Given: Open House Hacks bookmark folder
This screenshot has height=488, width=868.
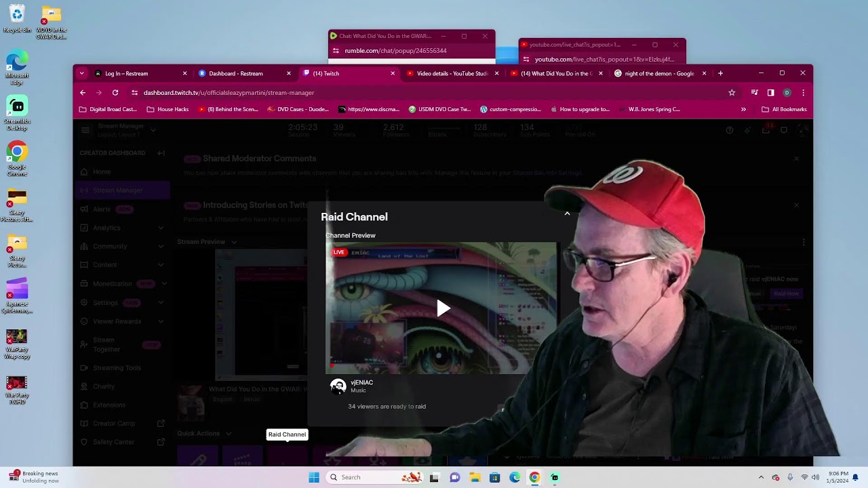Looking at the screenshot, I should click(x=167, y=109).
